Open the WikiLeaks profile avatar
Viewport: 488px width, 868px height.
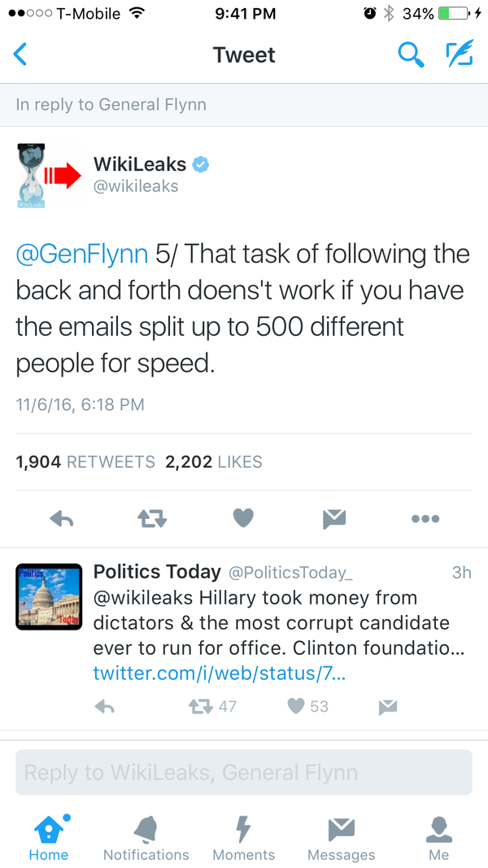(49, 176)
